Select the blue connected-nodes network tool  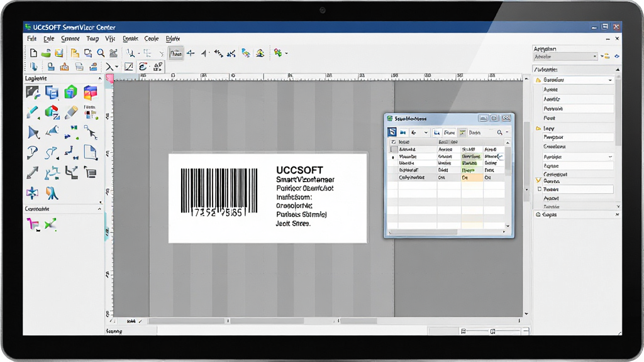[52, 173]
